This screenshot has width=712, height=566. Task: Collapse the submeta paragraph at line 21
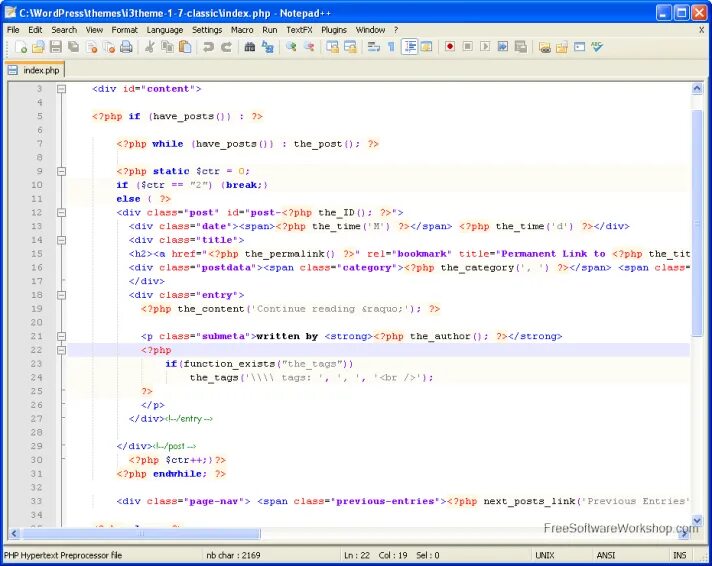click(x=61, y=336)
